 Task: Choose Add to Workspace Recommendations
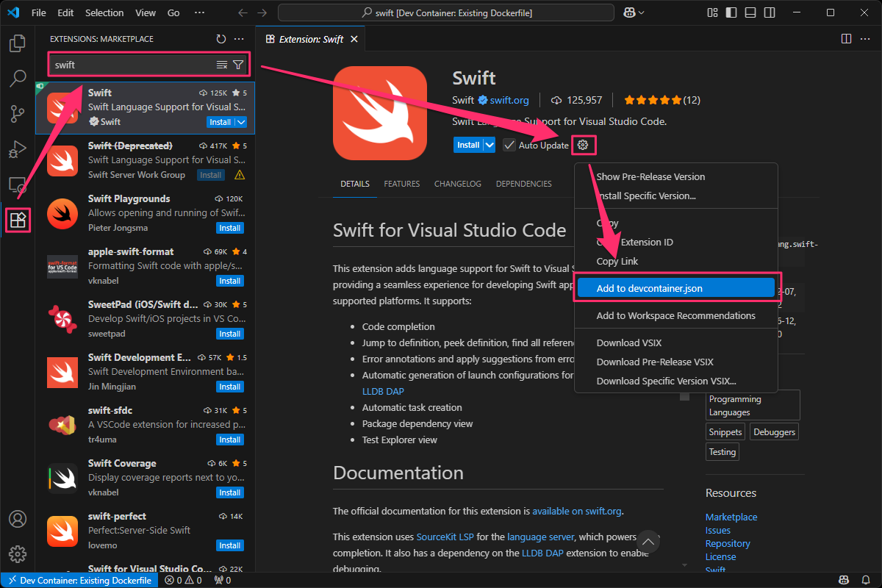coord(676,315)
